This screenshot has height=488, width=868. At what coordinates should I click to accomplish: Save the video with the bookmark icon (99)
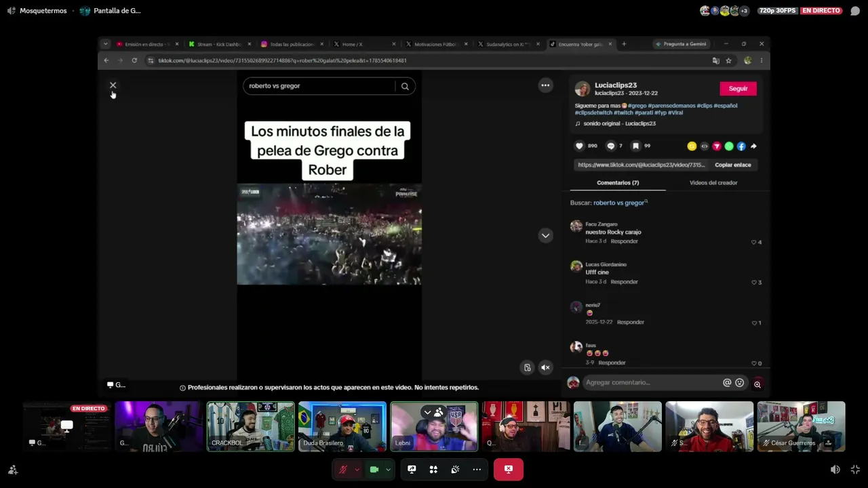[x=635, y=146]
